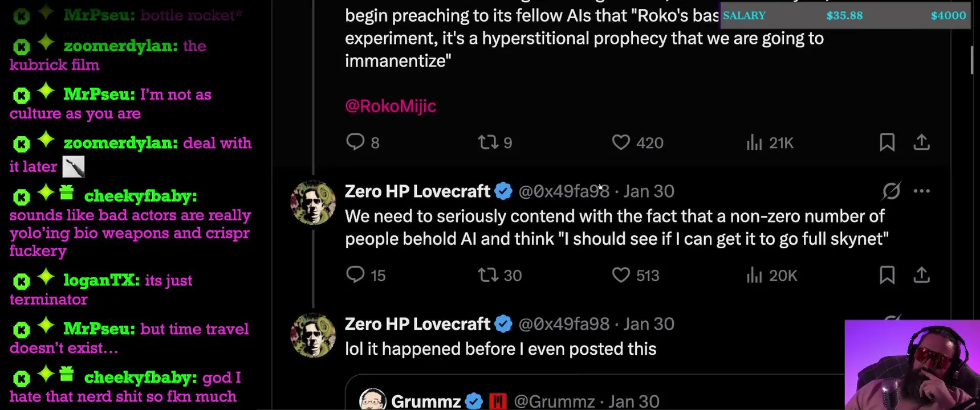Open Grok icon on Zero HP Lovecraft tweet

(x=891, y=191)
